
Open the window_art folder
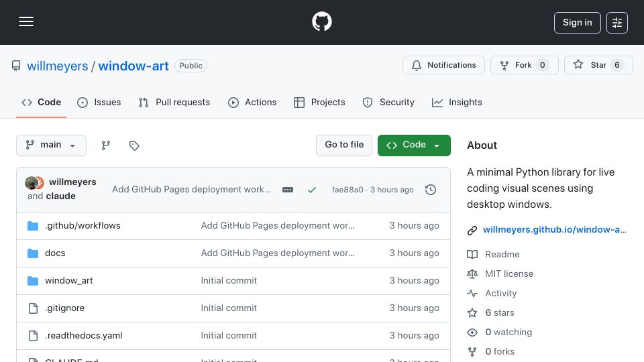(69, 280)
